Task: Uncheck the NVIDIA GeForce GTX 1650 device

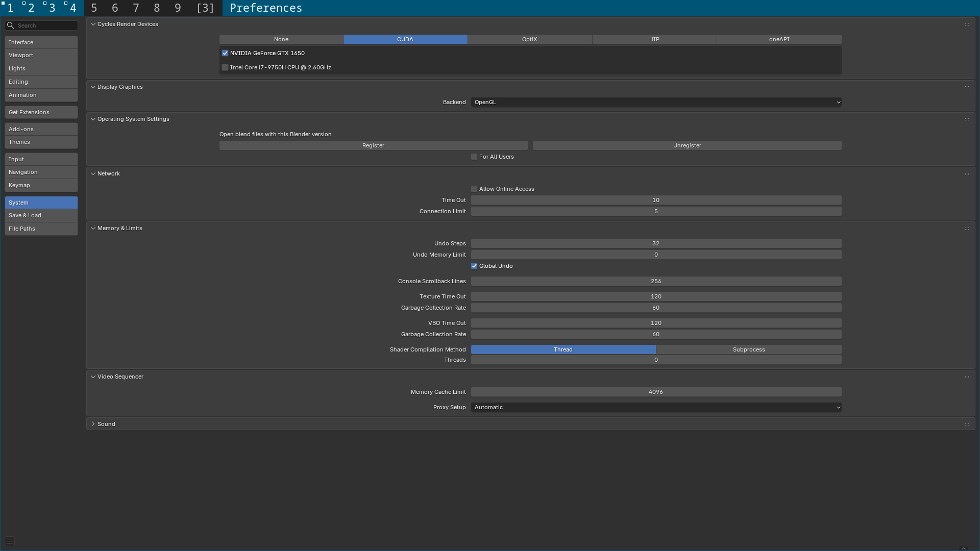Action: (225, 53)
